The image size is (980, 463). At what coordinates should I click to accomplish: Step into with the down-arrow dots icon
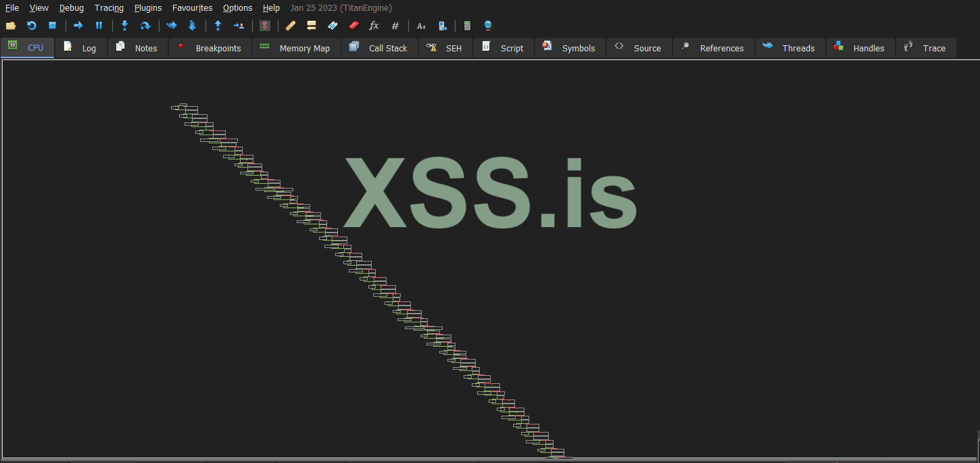(124, 26)
